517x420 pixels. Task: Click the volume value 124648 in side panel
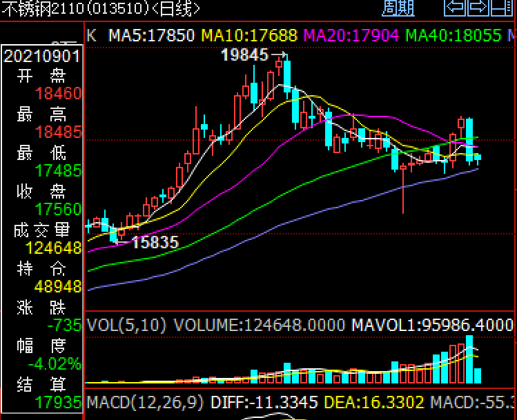[53, 248]
